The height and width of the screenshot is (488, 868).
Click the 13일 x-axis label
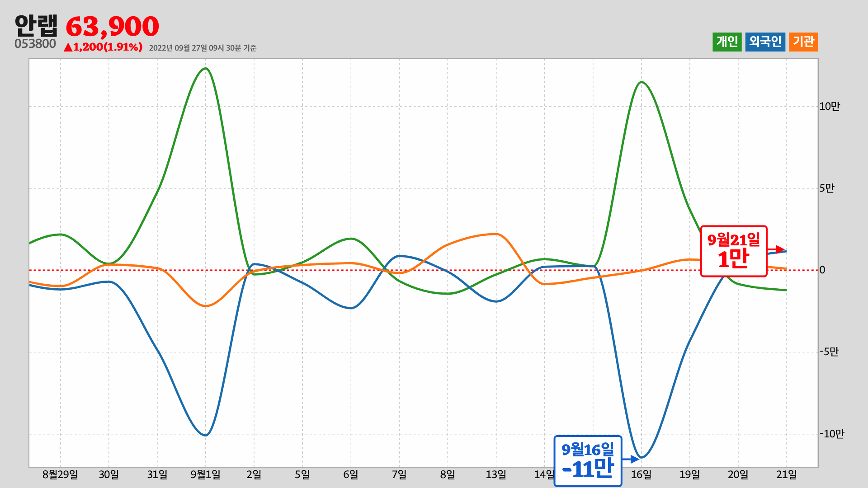(x=496, y=475)
